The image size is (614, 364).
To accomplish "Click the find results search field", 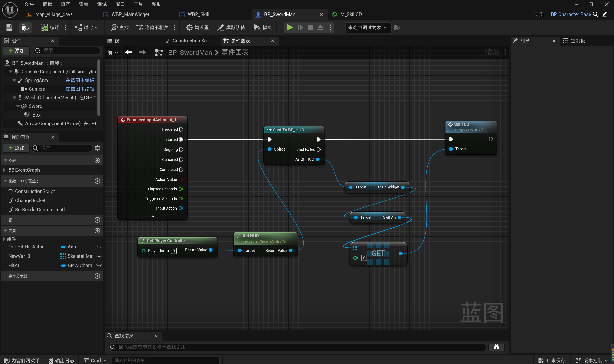I will coord(297,346).
